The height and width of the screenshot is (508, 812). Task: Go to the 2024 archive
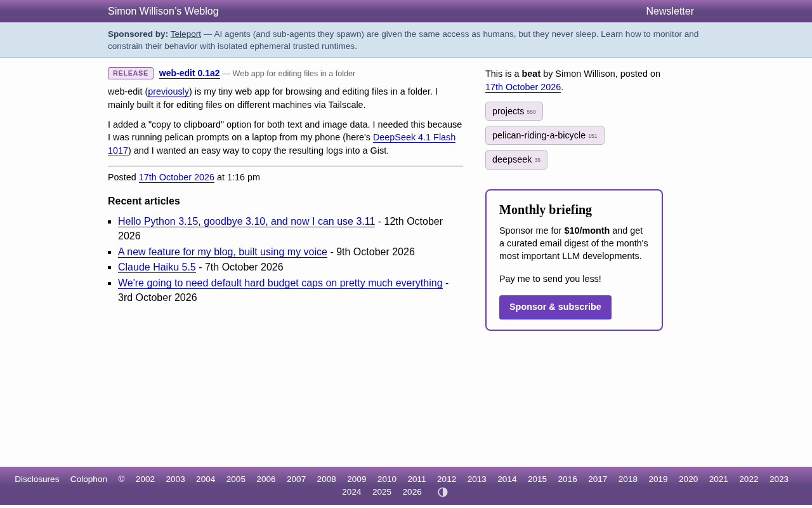pos(351,492)
